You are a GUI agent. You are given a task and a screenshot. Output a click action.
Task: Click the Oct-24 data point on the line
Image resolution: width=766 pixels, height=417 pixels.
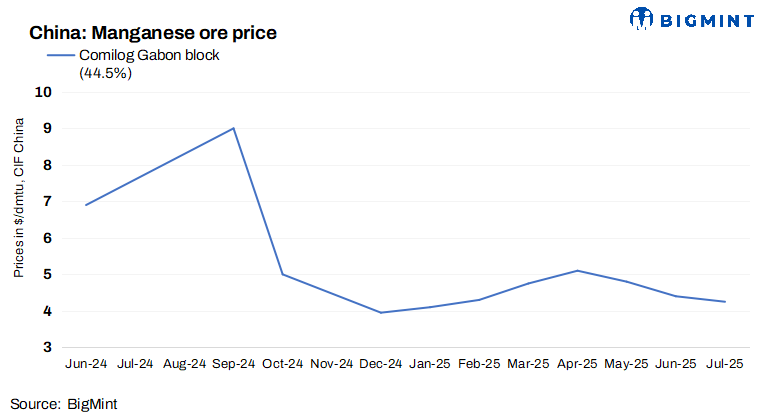tap(283, 274)
